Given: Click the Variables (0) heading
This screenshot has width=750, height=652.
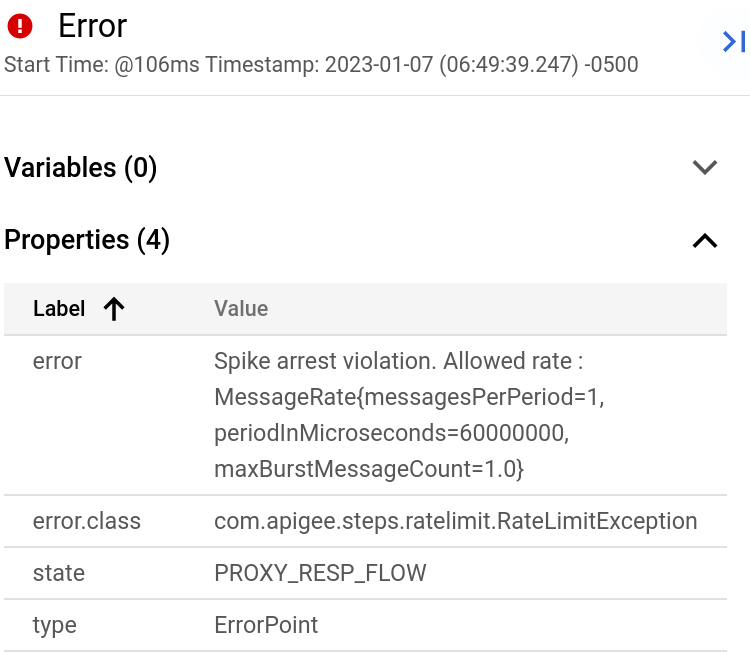Looking at the screenshot, I should 81,168.
